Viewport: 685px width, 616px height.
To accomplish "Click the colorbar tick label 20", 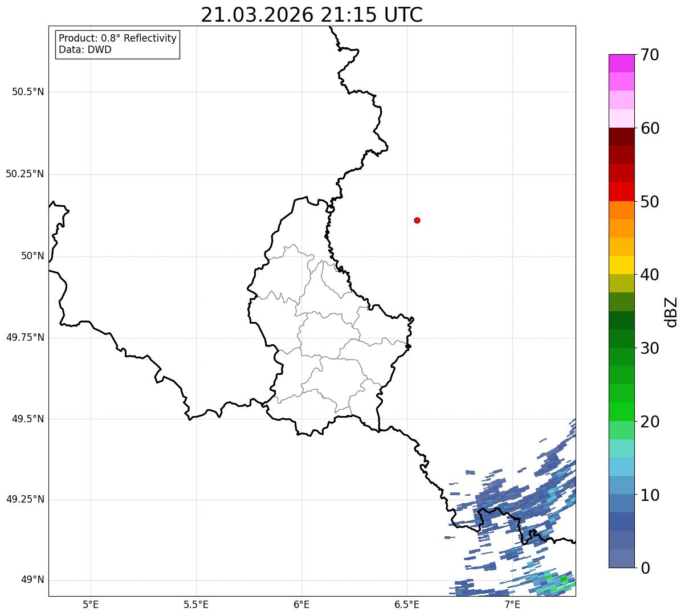I will click(650, 422).
